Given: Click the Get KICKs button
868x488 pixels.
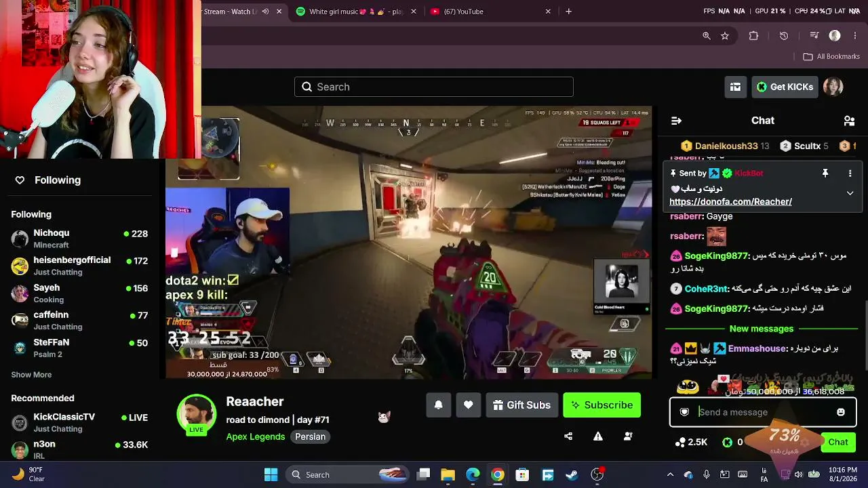Looking at the screenshot, I should [x=785, y=87].
